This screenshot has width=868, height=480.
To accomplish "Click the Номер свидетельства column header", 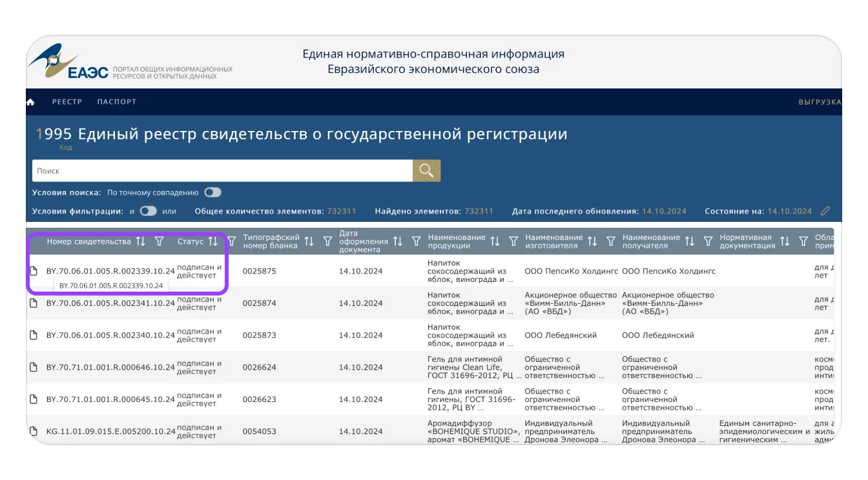I will coord(89,241).
